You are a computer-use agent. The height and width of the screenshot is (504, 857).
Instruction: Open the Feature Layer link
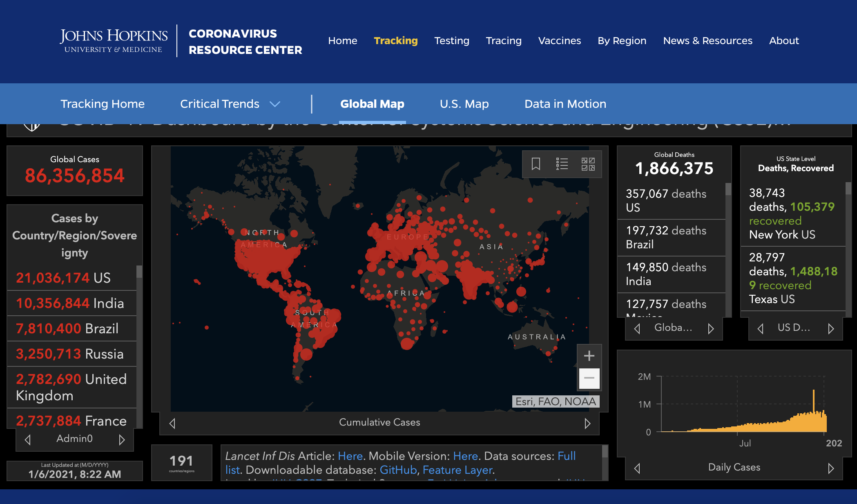tap(457, 470)
